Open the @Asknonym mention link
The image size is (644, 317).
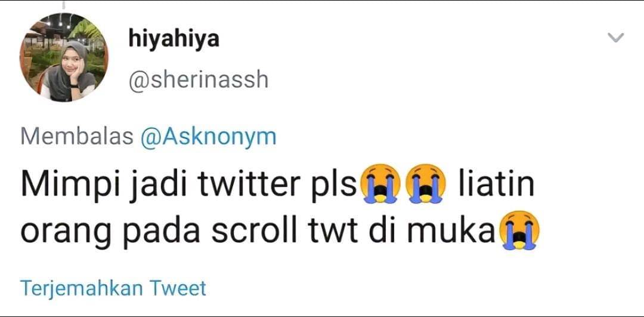click(x=208, y=137)
